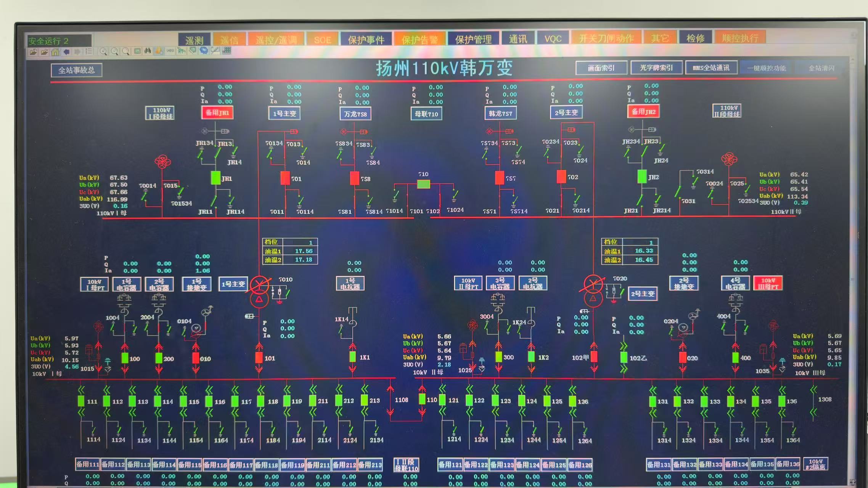Click the second open-folder toolbar icon
Viewport: 868px width, 488px height.
[x=44, y=52]
